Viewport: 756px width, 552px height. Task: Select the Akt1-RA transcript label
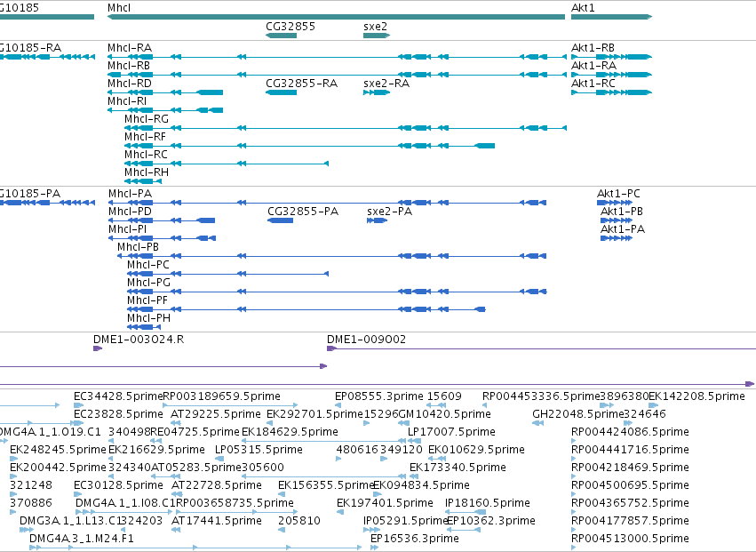pyautogui.click(x=593, y=66)
